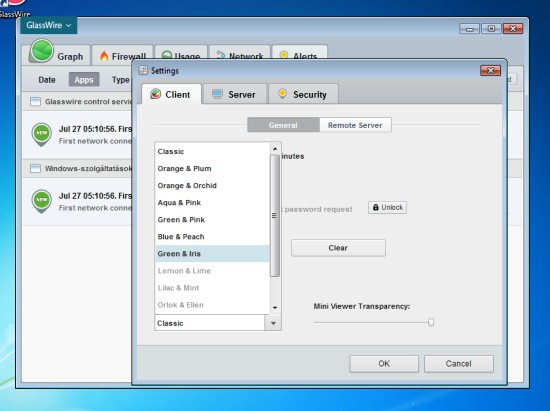Click the Mini Viewer Transparency slider handle
The width and height of the screenshot is (550, 411).
point(431,322)
